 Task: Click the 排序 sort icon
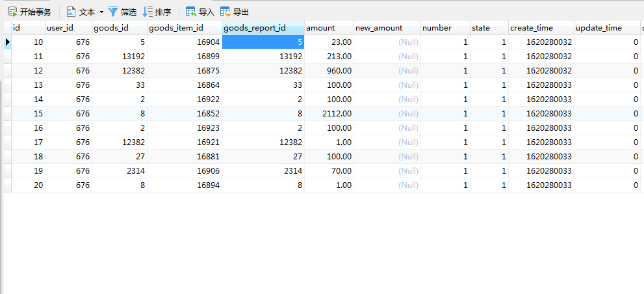(148, 12)
